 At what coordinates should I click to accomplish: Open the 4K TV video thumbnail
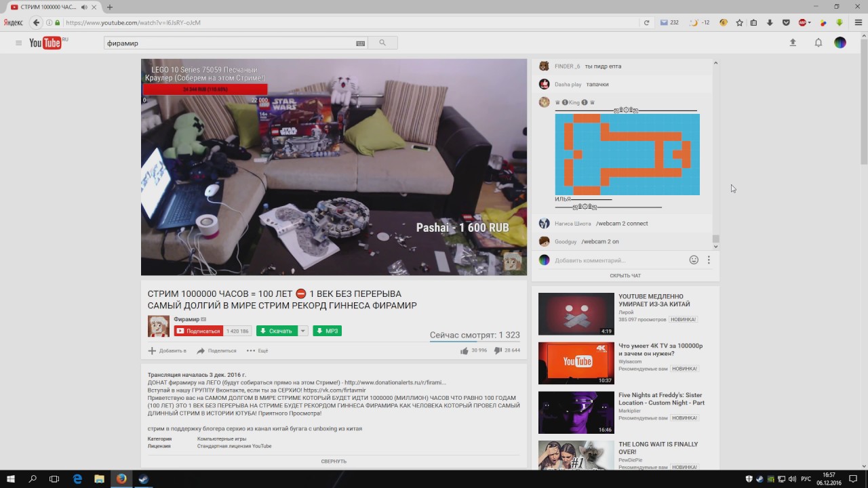click(576, 363)
